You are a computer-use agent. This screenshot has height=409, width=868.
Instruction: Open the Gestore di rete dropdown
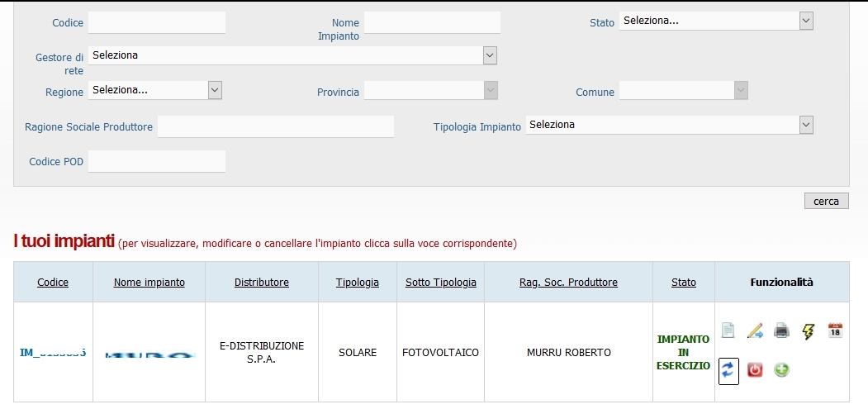click(292, 55)
